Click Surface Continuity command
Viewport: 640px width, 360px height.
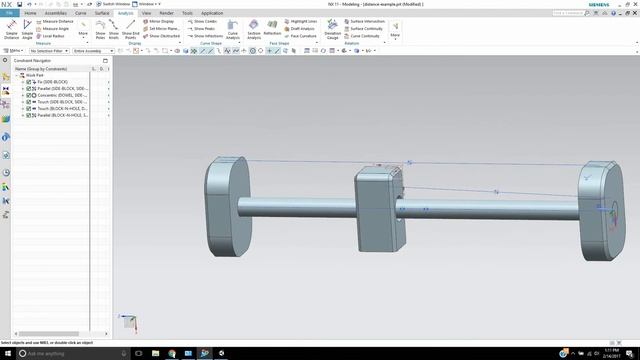(x=363, y=29)
